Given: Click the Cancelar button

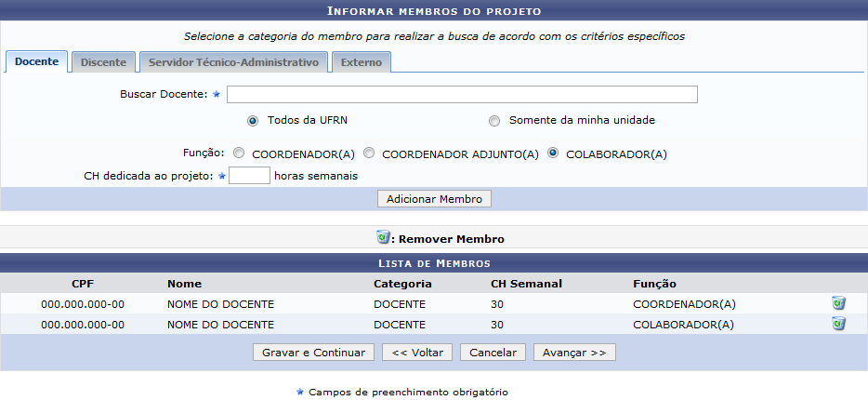Looking at the screenshot, I should [x=493, y=353].
